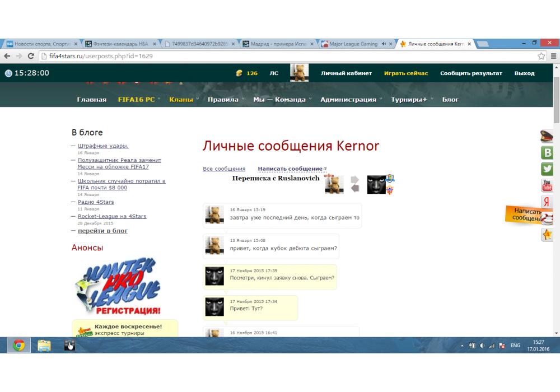Image resolution: width=560 pixels, height=392 pixels.
Task: Click the gold star sidebar icon
Action: point(547,235)
